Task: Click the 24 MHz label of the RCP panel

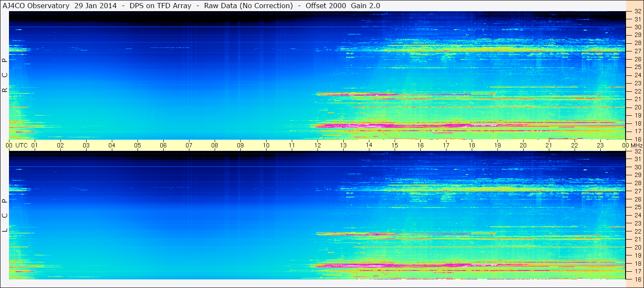Action: tap(637, 75)
